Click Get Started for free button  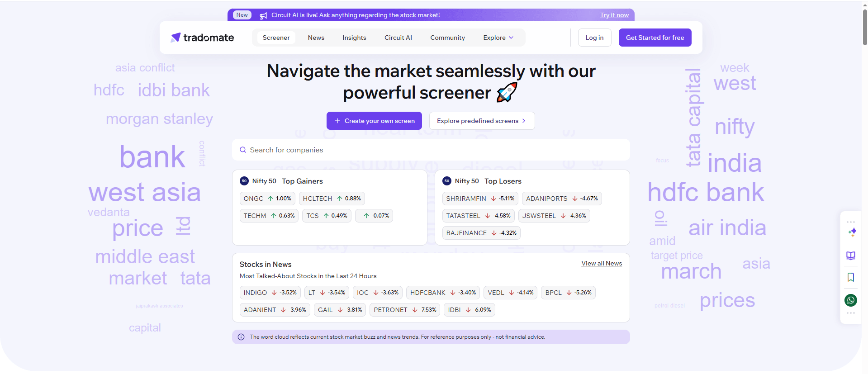[x=655, y=38]
